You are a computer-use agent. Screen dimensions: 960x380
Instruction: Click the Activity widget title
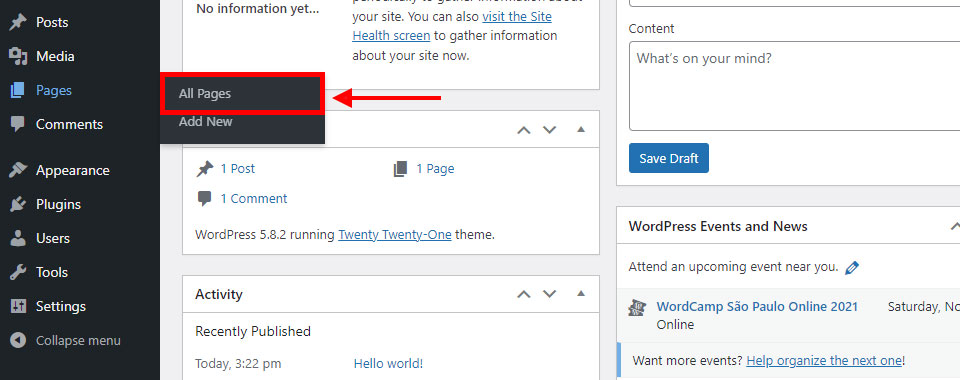point(219,294)
